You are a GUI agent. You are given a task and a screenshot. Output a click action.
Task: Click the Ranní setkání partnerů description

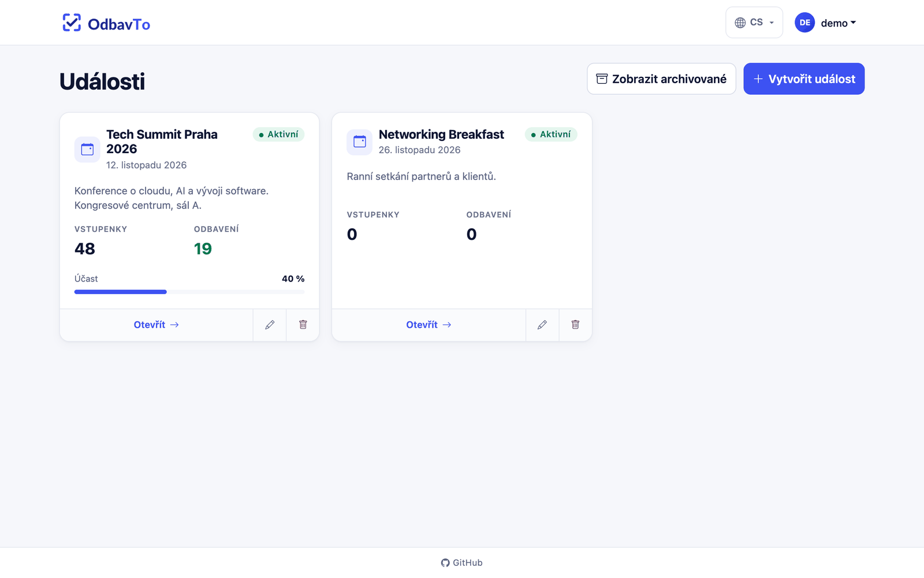422,176
